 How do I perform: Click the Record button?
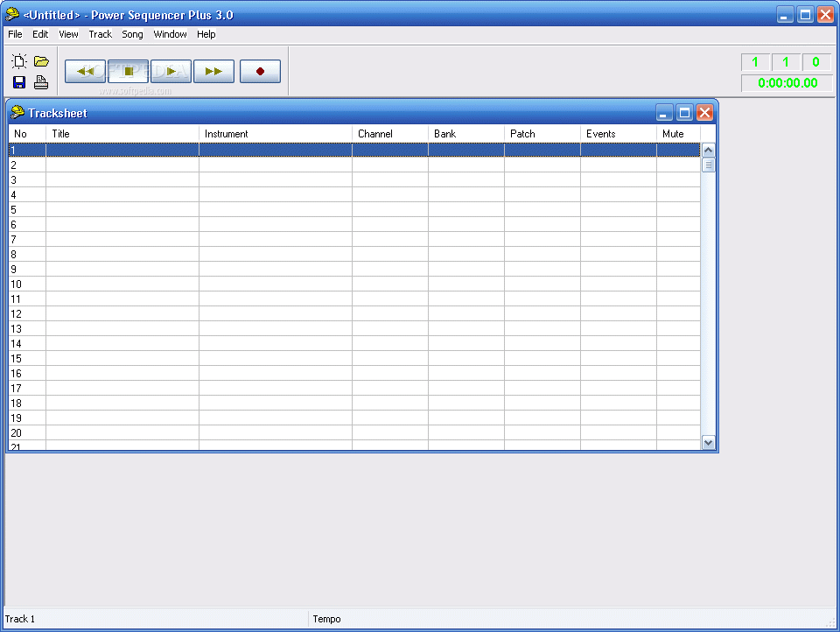(261, 71)
